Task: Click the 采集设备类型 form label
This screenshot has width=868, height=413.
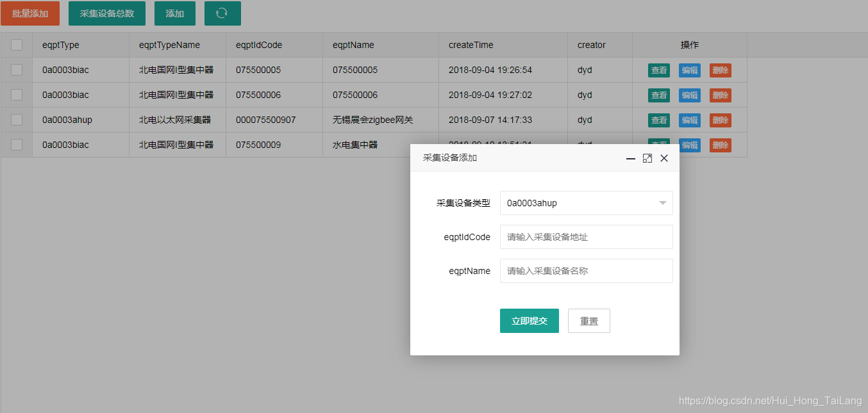Action: pyautogui.click(x=463, y=203)
